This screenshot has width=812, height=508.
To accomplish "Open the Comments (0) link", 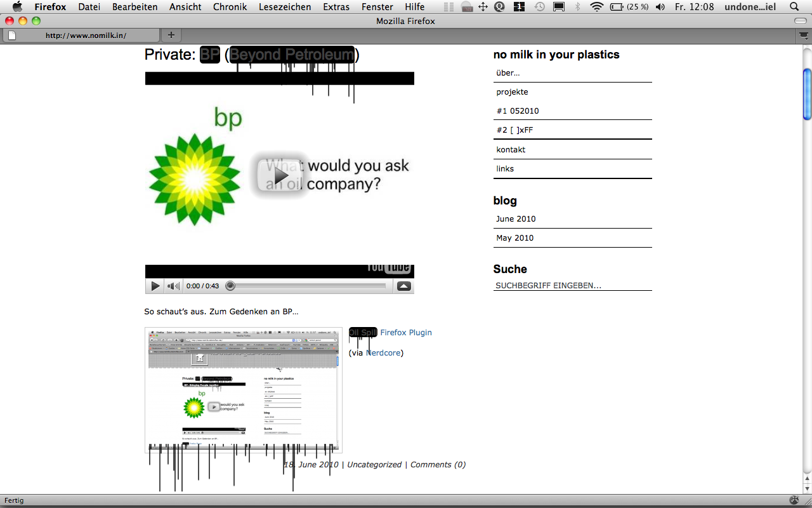I will [438, 464].
